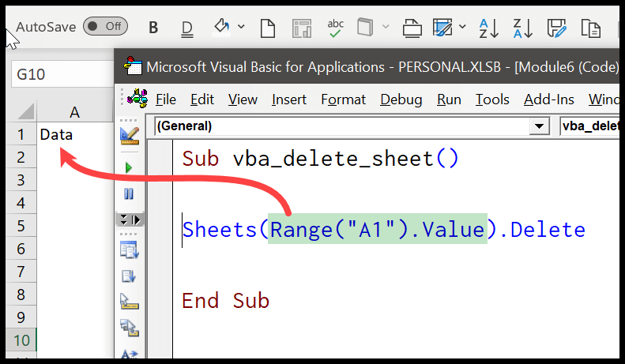Toggle the AutoSave switch
This screenshot has height=364, width=625.
click(x=105, y=26)
